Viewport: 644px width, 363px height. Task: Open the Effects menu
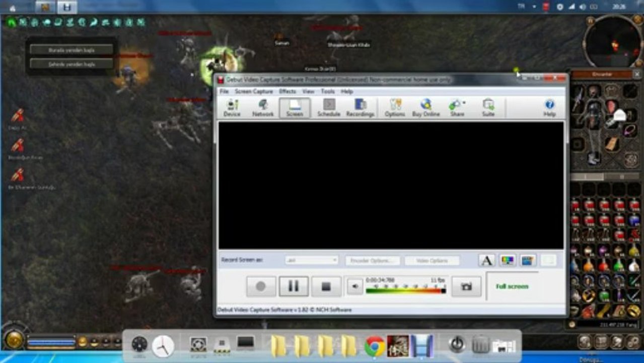click(288, 91)
